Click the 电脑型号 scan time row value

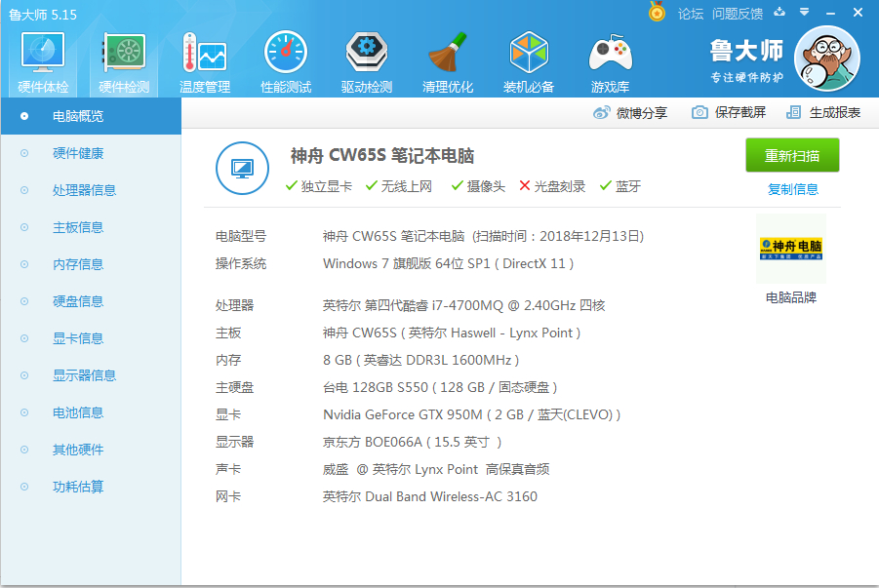coord(483,236)
